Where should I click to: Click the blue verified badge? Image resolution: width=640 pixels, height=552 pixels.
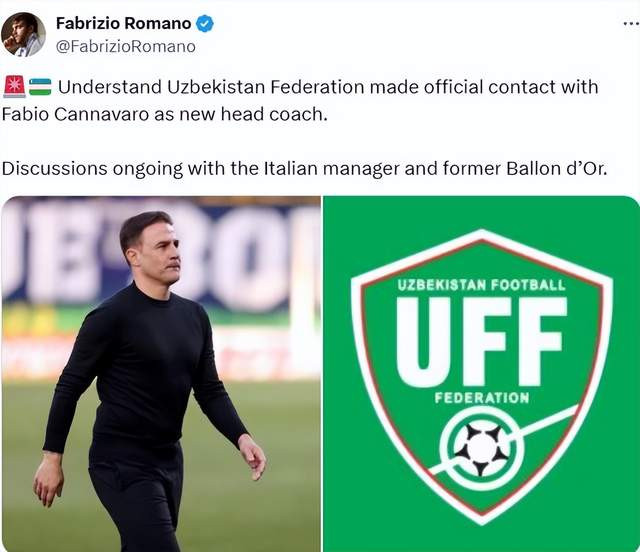tap(205, 23)
